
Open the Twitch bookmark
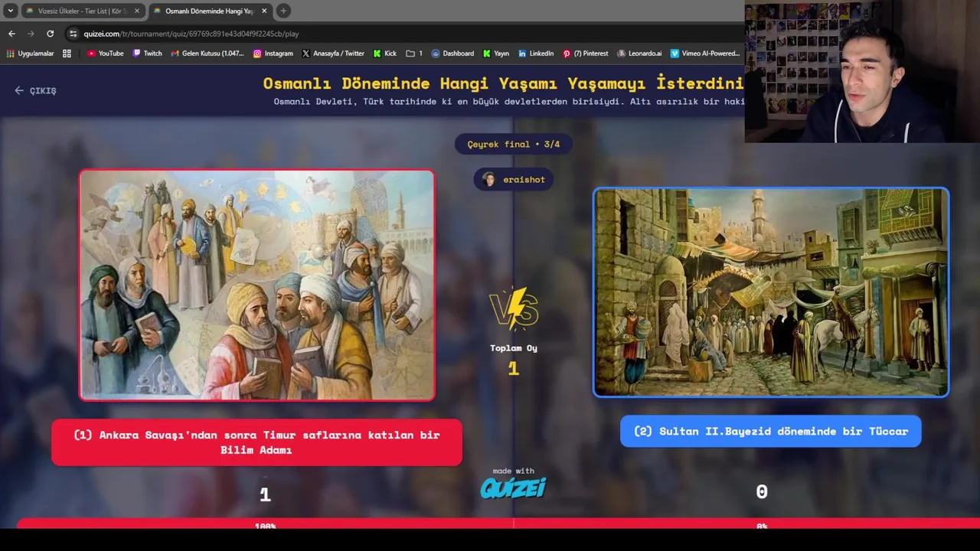pos(147,54)
